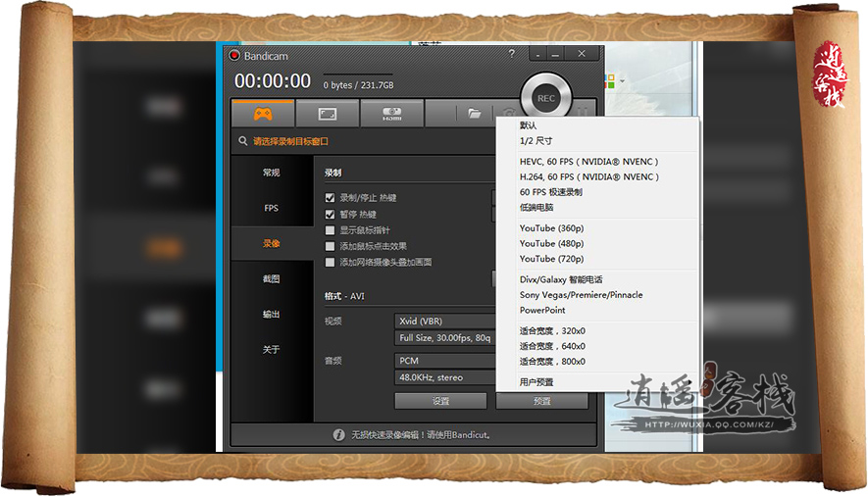Uncheck the 暂停 热键 checkbox
Viewport: 868px width, 496px height.
pos(330,214)
